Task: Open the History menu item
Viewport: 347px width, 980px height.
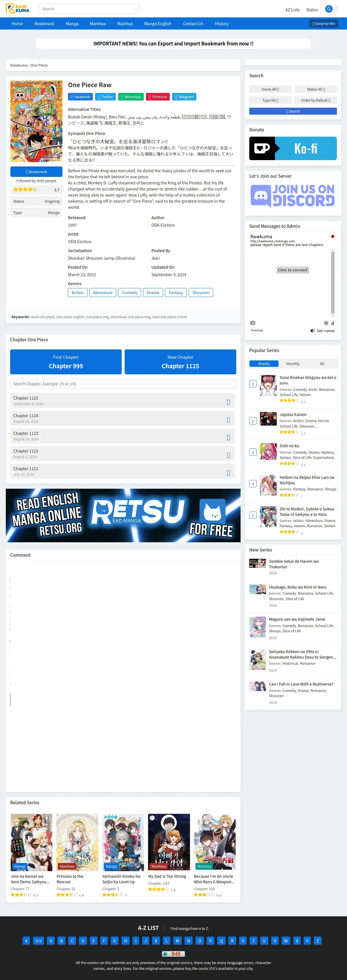Action: coord(222,23)
